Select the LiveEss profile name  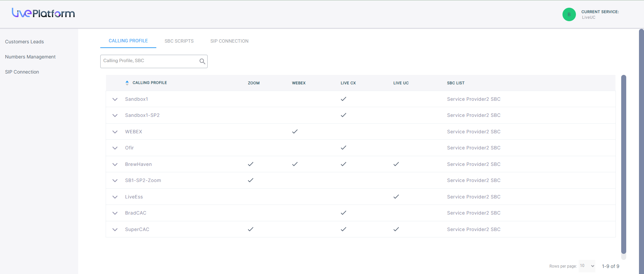[134, 197]
